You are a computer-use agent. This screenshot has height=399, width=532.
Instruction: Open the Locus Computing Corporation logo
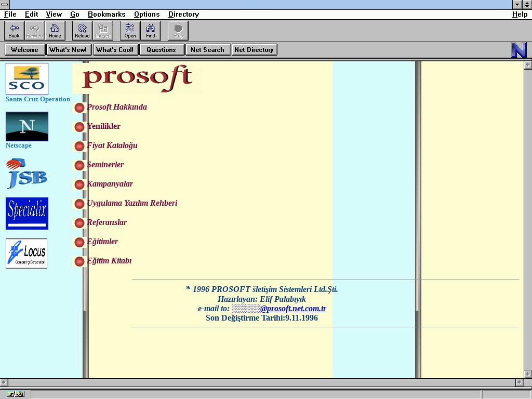[x=26, y=254]
